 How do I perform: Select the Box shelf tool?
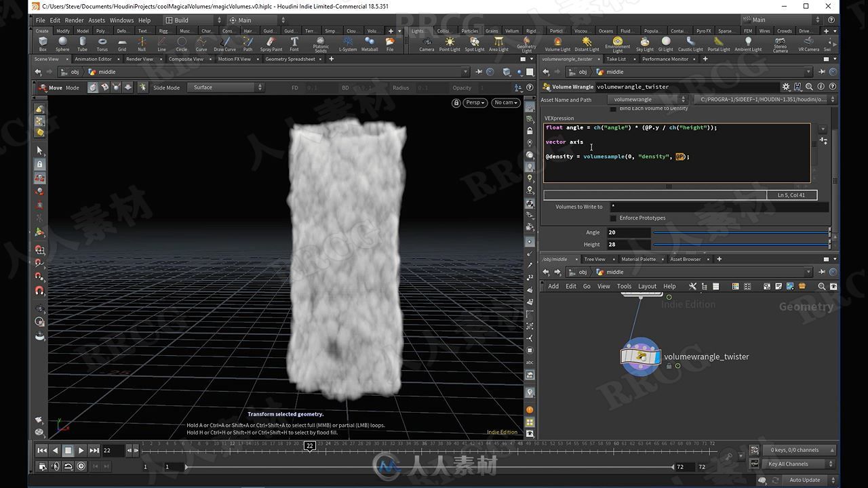click(x=43, y=44)
